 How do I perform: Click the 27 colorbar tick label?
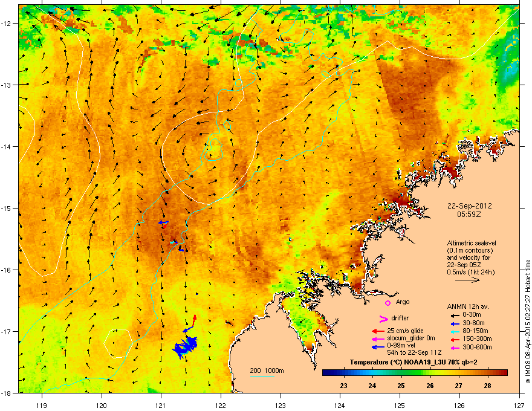(x=458, y=386)
